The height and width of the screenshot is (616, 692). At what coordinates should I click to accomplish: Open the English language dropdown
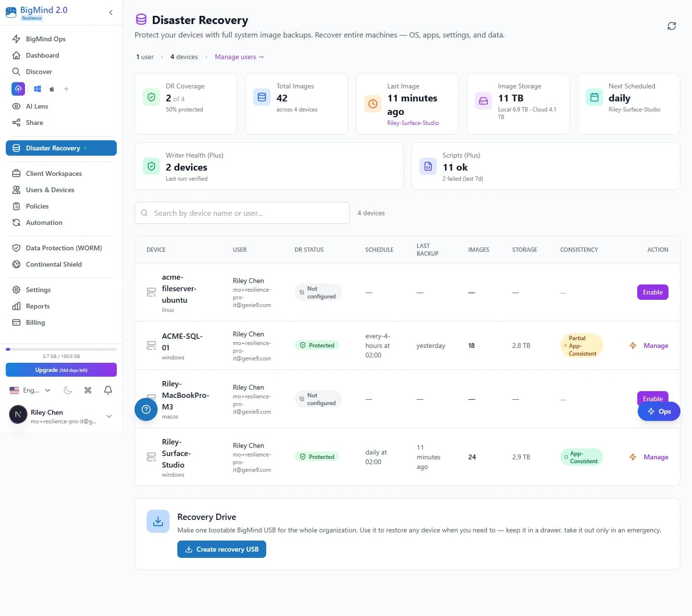coord(30,390)
